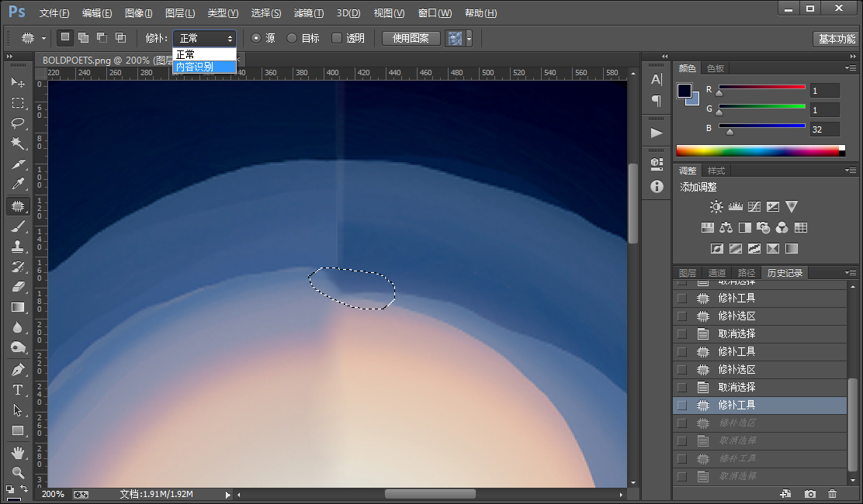Choose the Eraser tool
The width and height of the screenshot is (863, 504).
tap(18, 287)
